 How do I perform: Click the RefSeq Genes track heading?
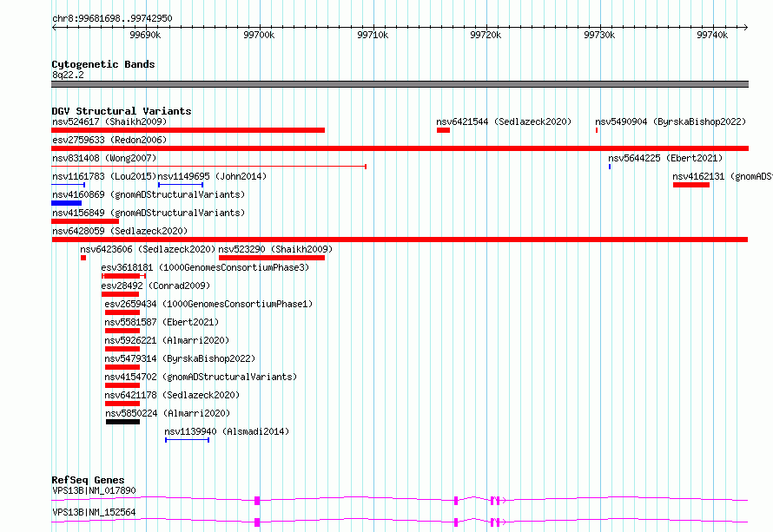point(88,480)
